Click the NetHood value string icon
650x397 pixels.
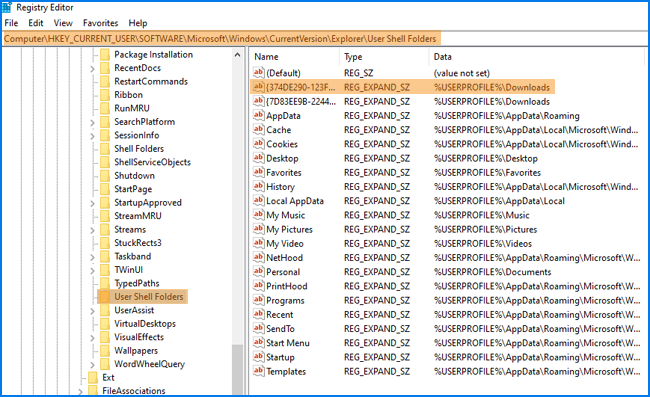coord(258,257)
